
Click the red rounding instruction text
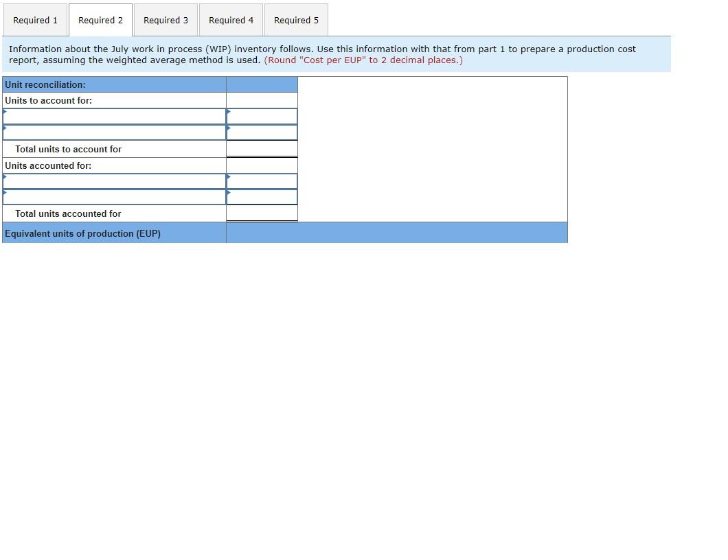(x=363, y=60)
